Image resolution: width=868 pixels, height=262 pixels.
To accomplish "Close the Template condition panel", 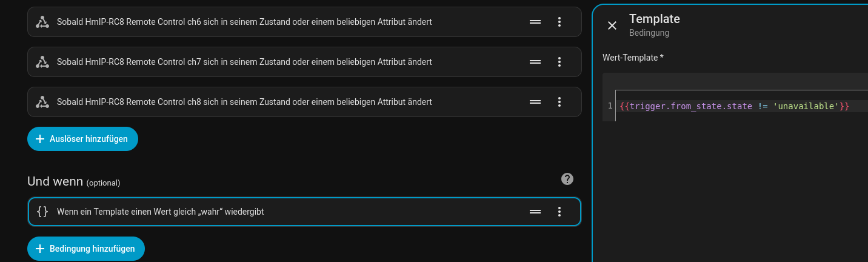I will 612,25.
